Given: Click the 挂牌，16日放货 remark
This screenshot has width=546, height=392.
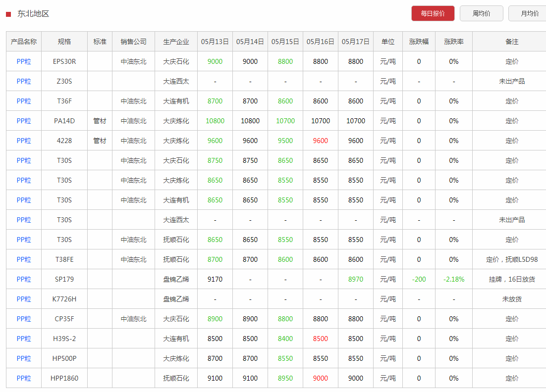Looking at the screenshot, I should 512,279.
